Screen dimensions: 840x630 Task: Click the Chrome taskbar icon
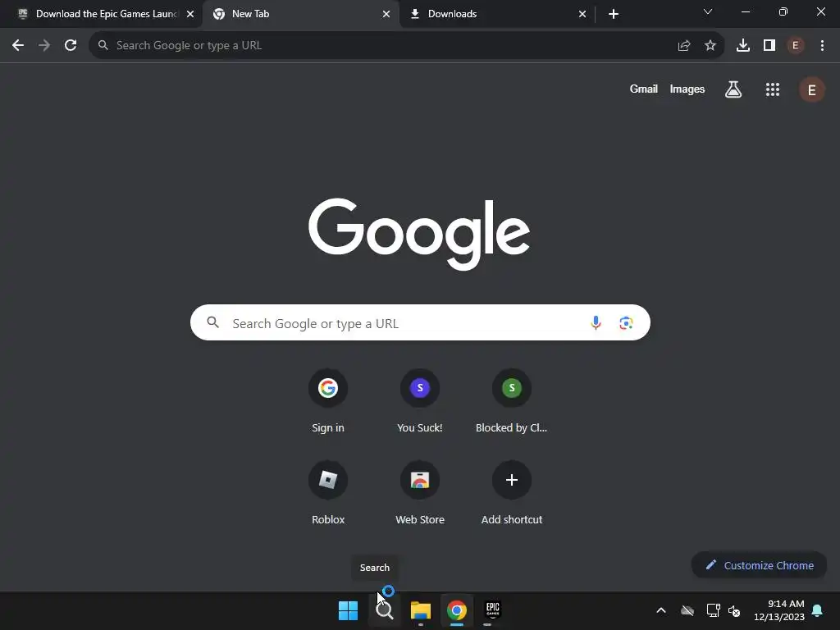click(456, 610)
